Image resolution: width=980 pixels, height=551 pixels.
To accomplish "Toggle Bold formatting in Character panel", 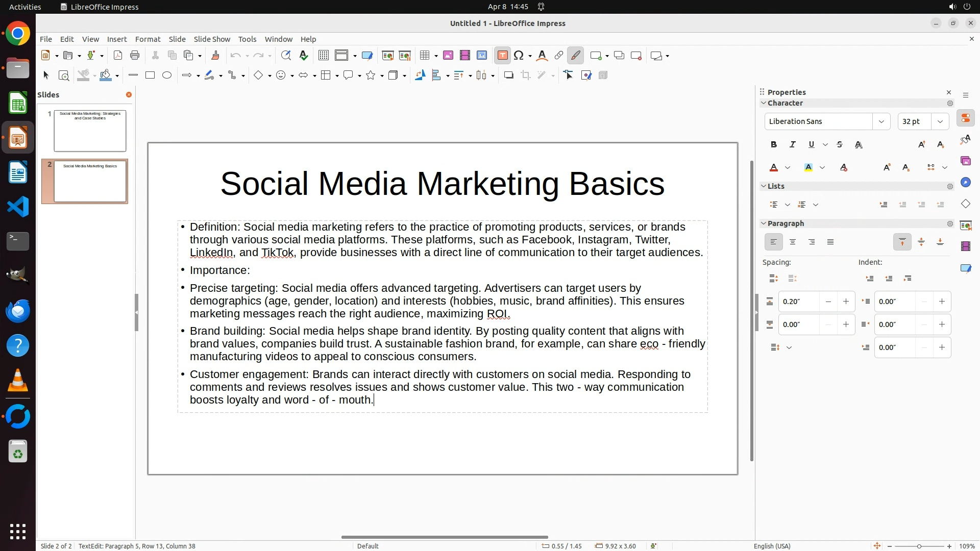I will coord(773,145).
